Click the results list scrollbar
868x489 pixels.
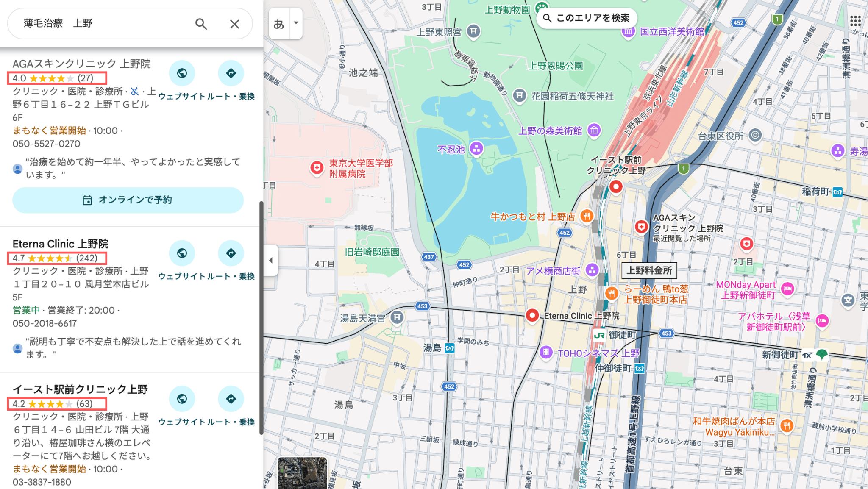262,318
